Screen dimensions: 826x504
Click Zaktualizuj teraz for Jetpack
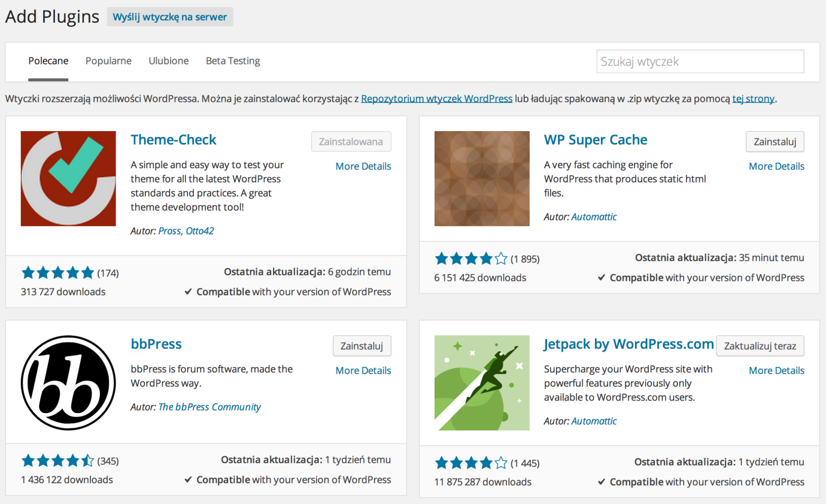pyautogui.click(x=760, y=346)
